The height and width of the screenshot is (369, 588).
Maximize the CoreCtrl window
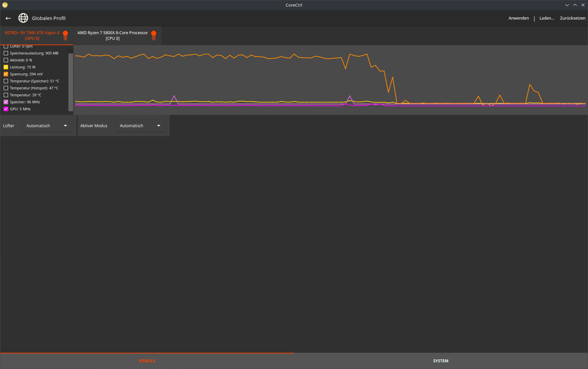575,5
